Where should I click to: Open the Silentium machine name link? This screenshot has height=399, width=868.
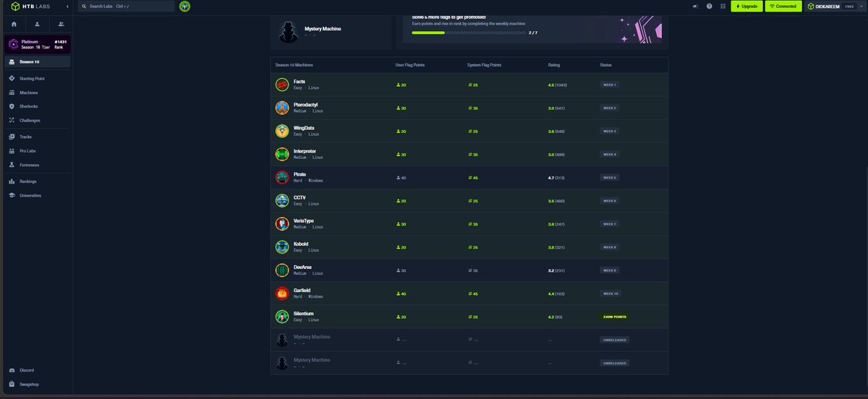point(304,313)
